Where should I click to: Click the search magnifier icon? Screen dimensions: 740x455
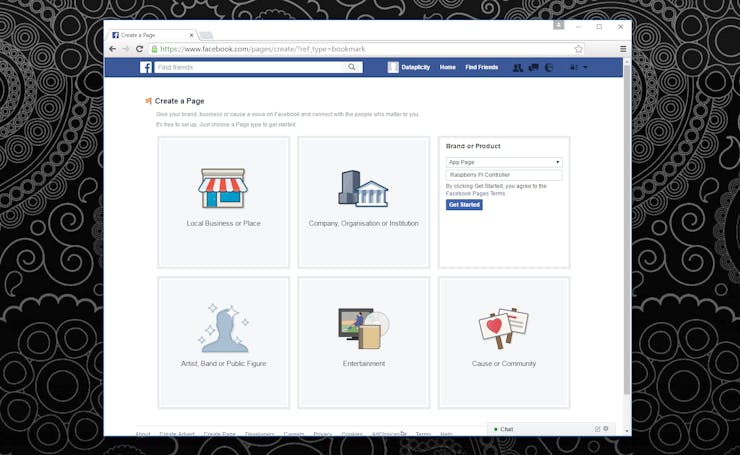352,67
